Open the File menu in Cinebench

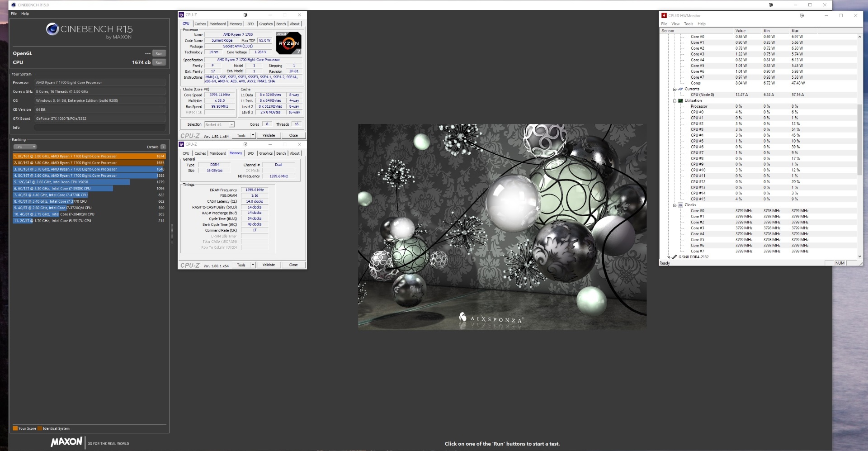(x=14, y=14)
